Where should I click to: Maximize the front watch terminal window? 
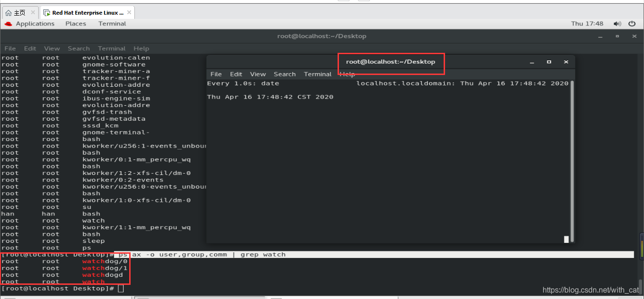(549, 62)
